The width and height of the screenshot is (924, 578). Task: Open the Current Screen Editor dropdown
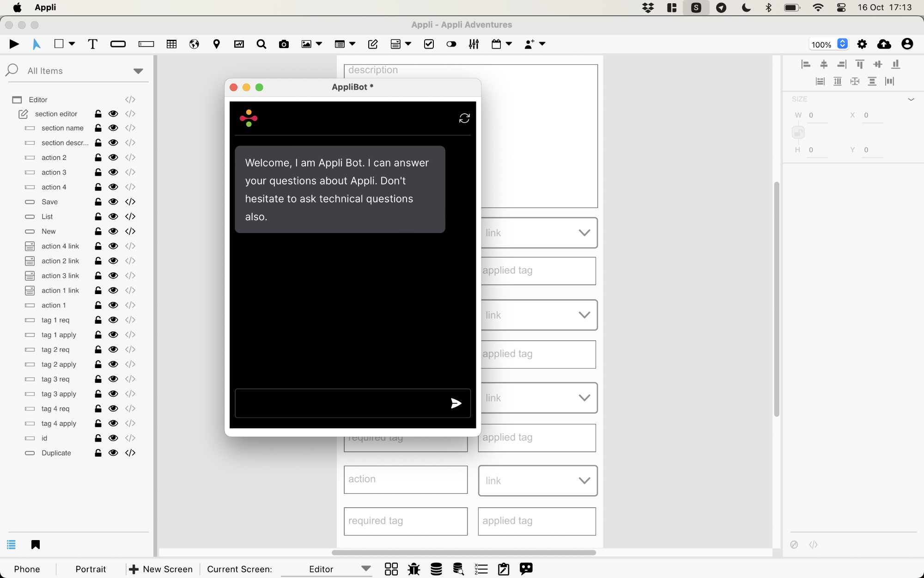(x=327, y=569)
